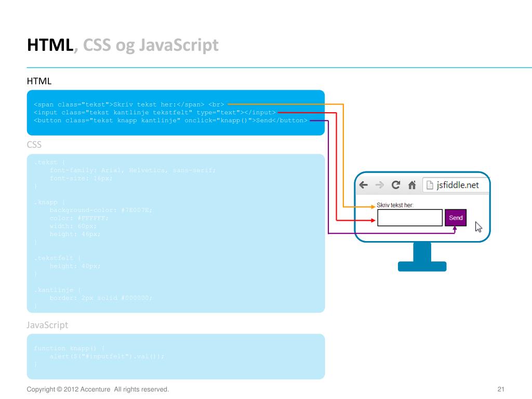Click the 'CSS' section heading
Viewport: 532px width, 399px height.
34,144
